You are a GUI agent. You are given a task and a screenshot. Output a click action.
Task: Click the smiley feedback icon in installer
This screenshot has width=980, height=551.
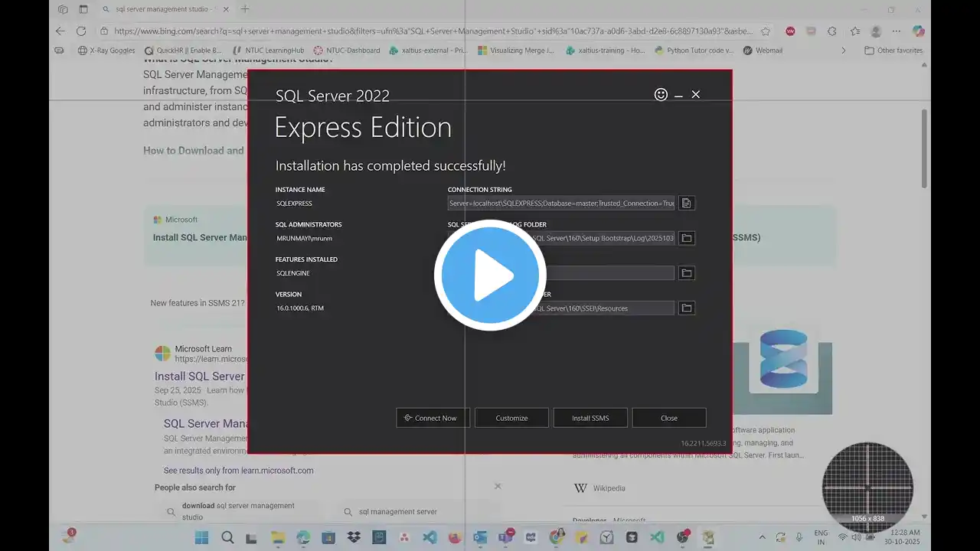click(x=661, y=94)
